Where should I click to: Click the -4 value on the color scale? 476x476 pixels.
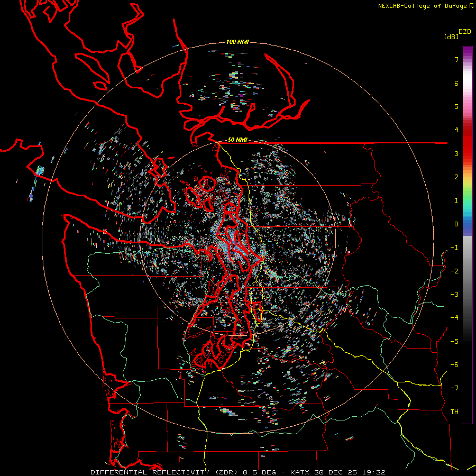click(x=454, y=318)
